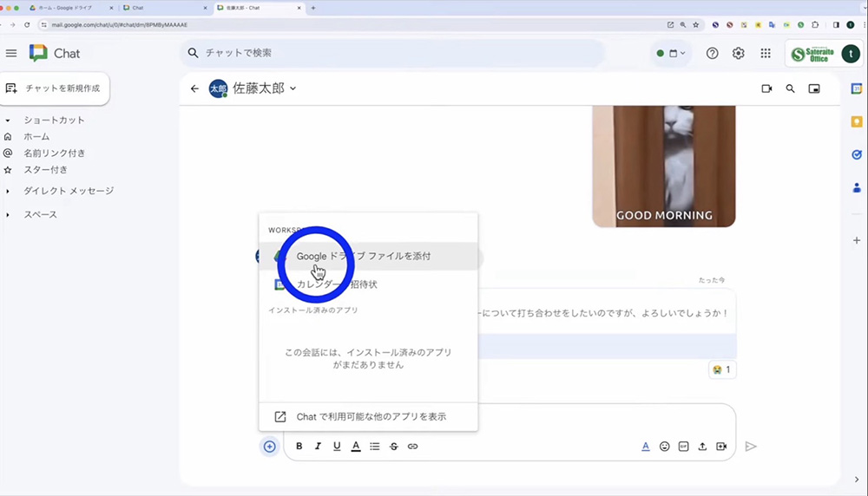Expand the スペース section
The height and width of the screenshot is (496, 868).
click(8, 214)
